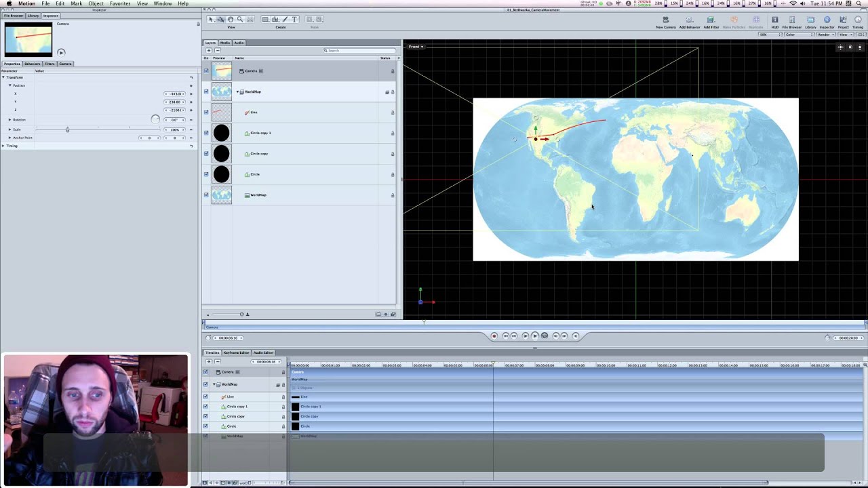Toggle the Circle layer checkbox in Layers list
The width and height of the screenshot is (868, 488).
(x=206, y=174)
